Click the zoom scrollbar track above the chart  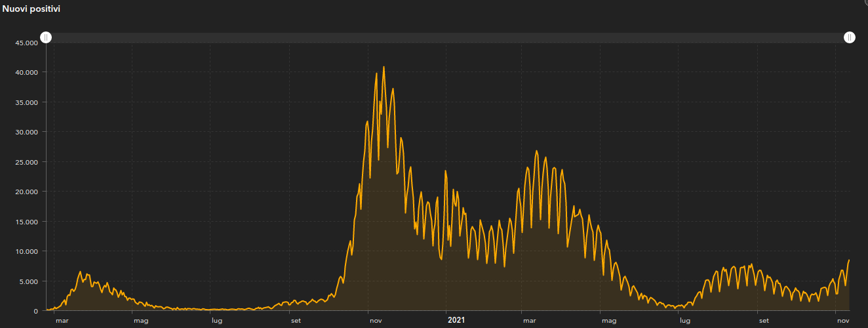[x=446, y=37]
